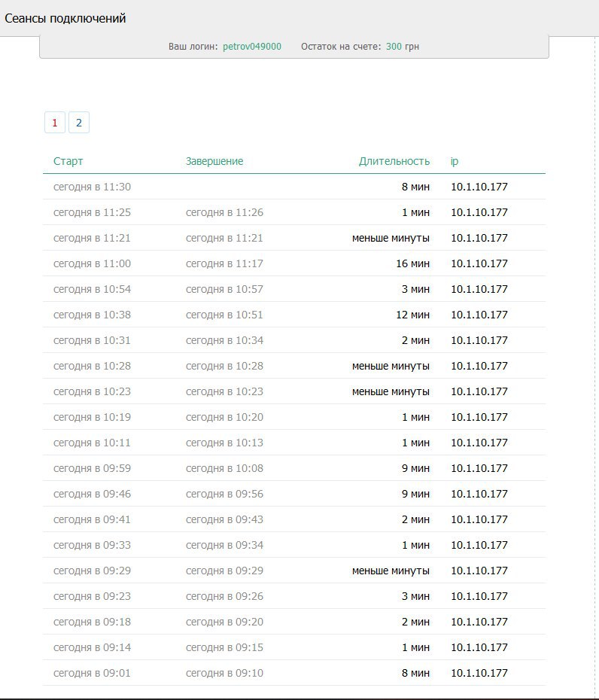599x700 pixels.
Task: Select меньше минуты in the 09:29 row
Action: pyautogui.click(x=391, y=571)
